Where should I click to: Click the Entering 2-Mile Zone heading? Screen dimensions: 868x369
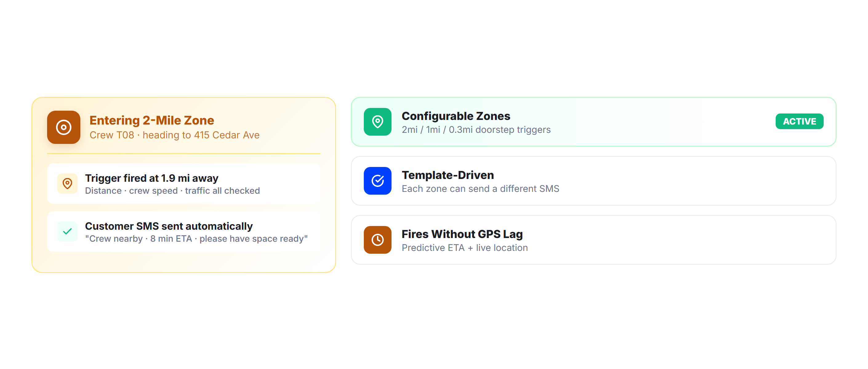tap(152, 120)
